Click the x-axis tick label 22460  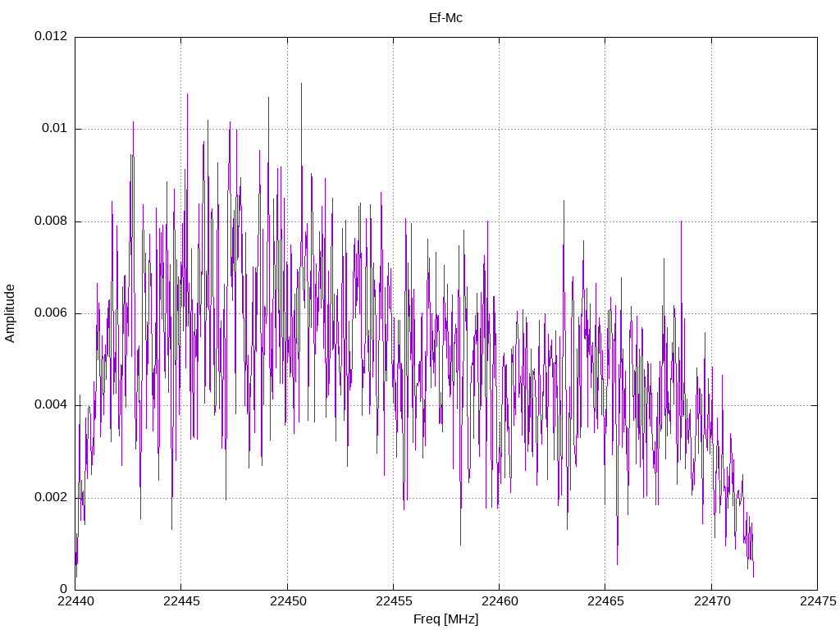tap(500, 601)
